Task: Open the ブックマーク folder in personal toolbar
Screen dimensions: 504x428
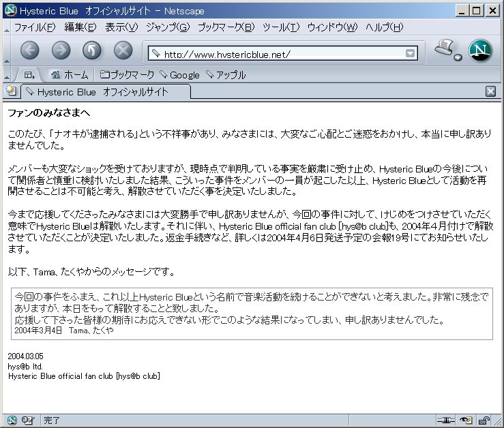Action: pyautogui.click(x=128, y=75)
